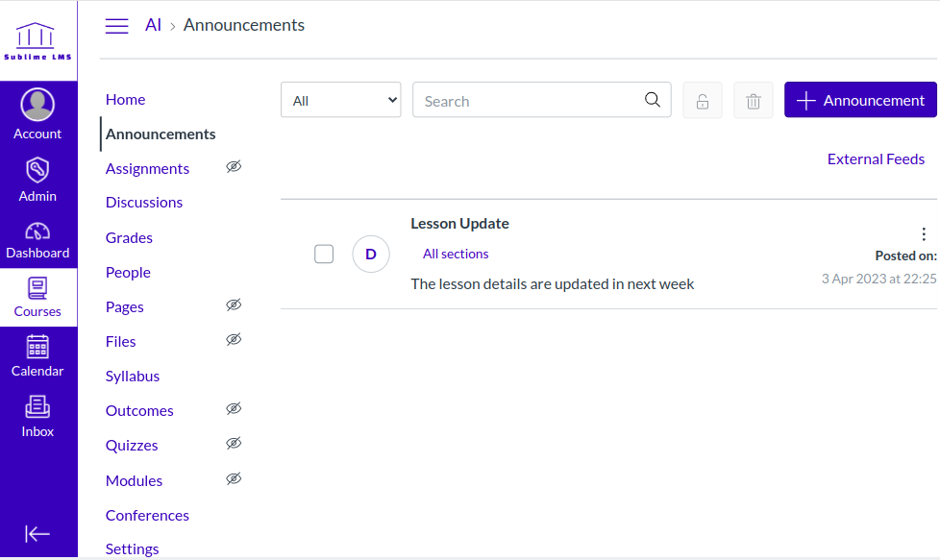
Task: Open the Lesson Update options kebab menu
Action: pyautogui.click(x=924, y=233)
